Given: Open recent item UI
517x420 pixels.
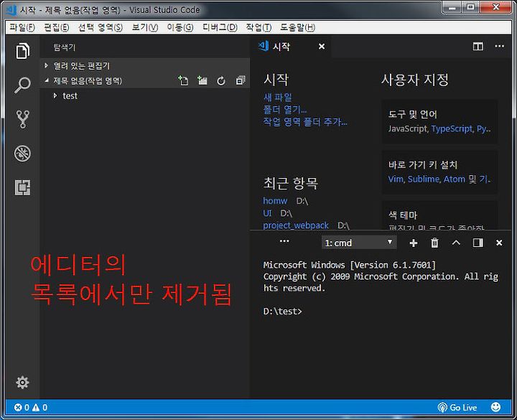Looking at the screenshot, I should [267, 213].
